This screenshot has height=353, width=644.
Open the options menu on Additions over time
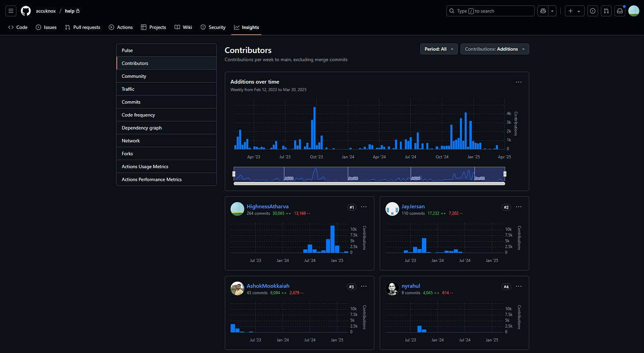click(519, 82)
